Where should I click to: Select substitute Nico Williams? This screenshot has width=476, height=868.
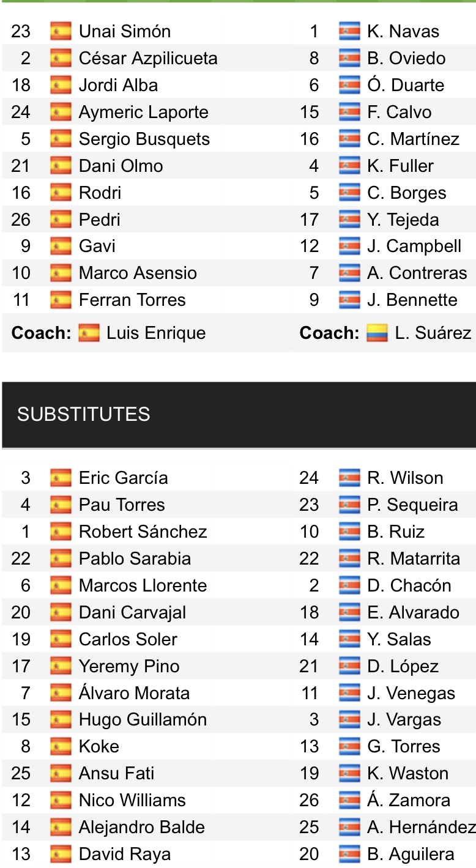pyautogui.click(x=132, y=801)
